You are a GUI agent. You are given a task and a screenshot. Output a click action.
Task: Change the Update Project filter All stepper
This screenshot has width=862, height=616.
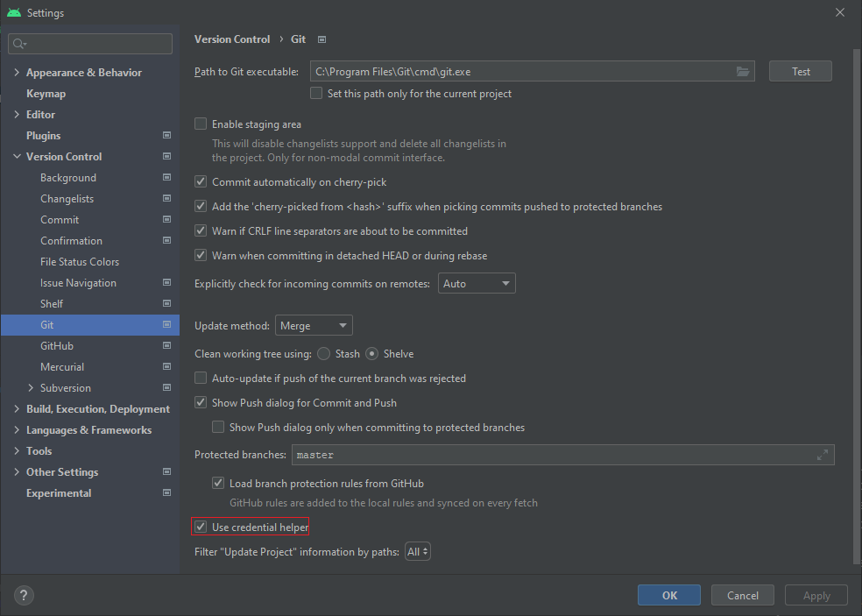click(418, 552)
